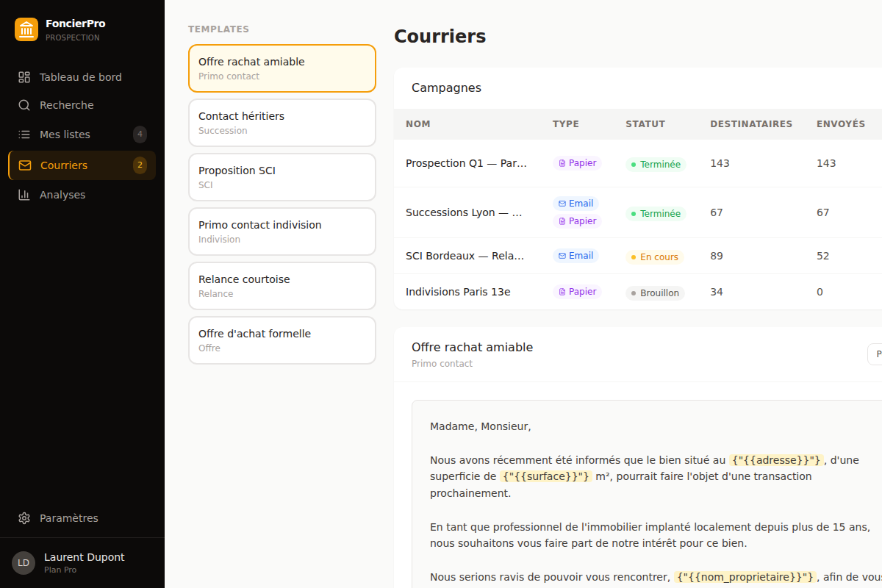Click the Tableau de bord grid icon
The image size is (882, 588).
tap(24, 77)
